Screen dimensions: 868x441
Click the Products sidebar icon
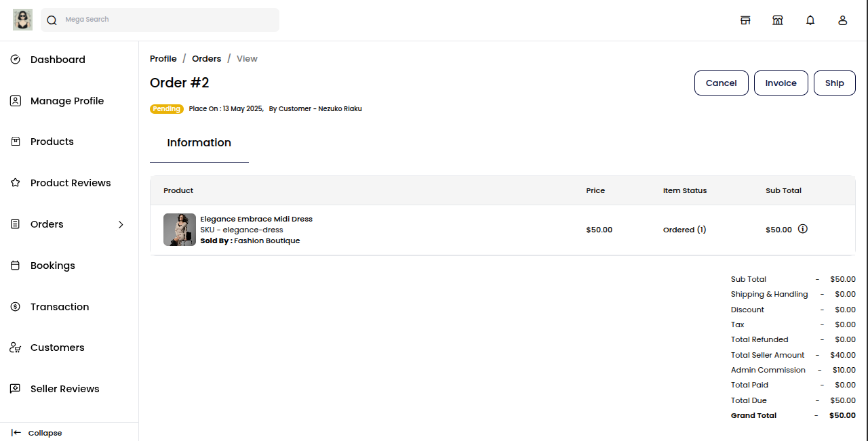pyautogui.click(x=15, y=141)
